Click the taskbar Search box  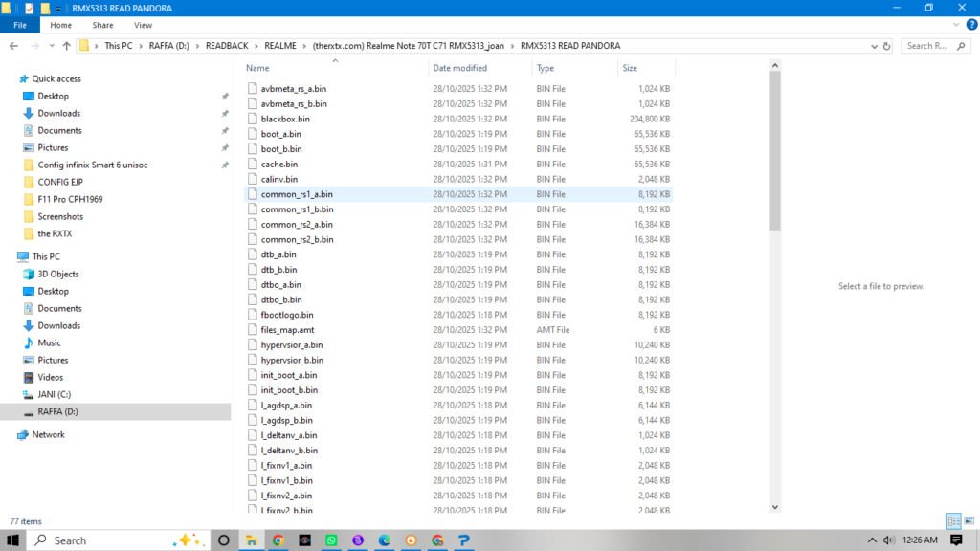tap(118, 540)
